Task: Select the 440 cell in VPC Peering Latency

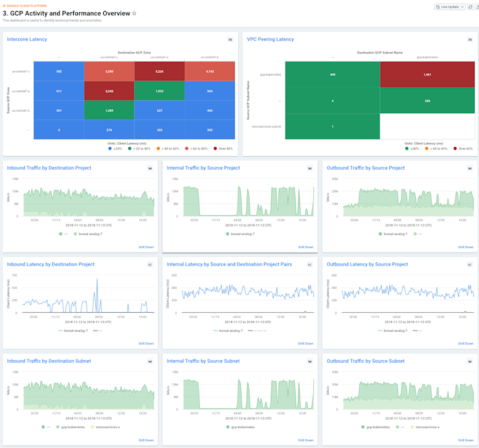Action: click(332, 74)
